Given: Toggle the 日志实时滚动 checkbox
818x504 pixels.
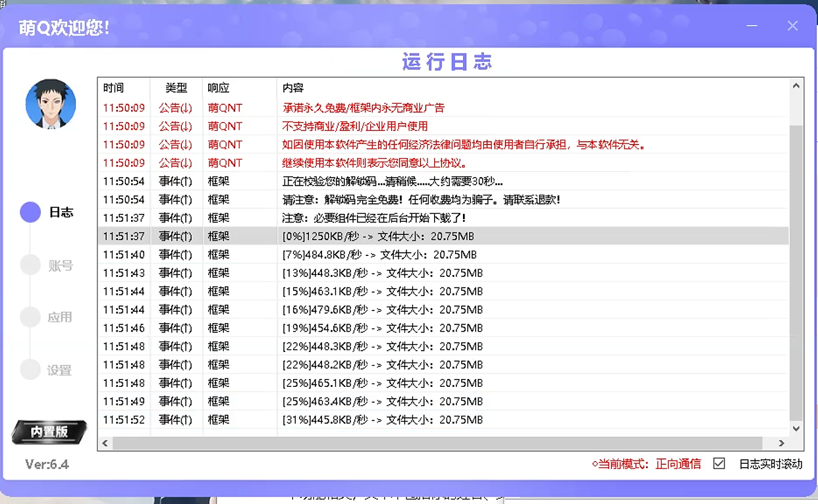Looking at the screenshot, I should [x=719, y=464].
